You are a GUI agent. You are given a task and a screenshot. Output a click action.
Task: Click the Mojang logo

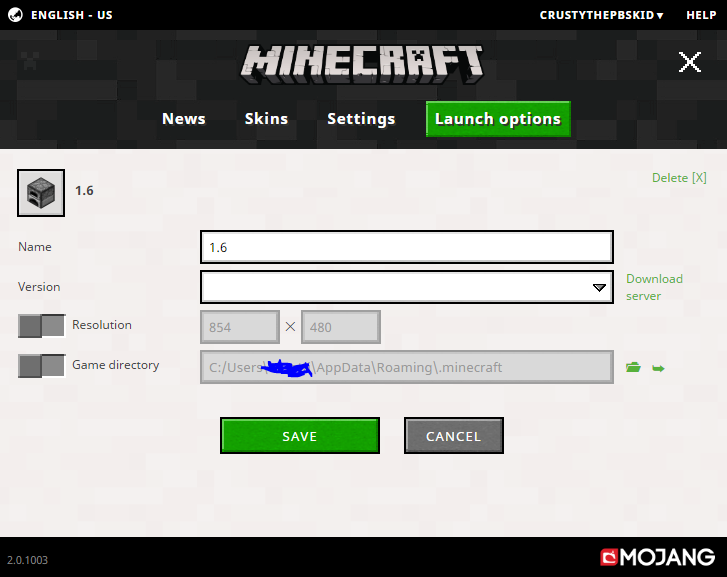657,557
